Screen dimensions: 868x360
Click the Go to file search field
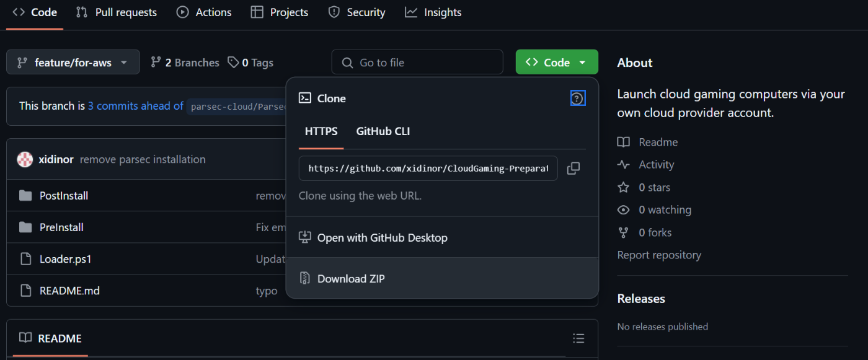[x=417, y=63]
